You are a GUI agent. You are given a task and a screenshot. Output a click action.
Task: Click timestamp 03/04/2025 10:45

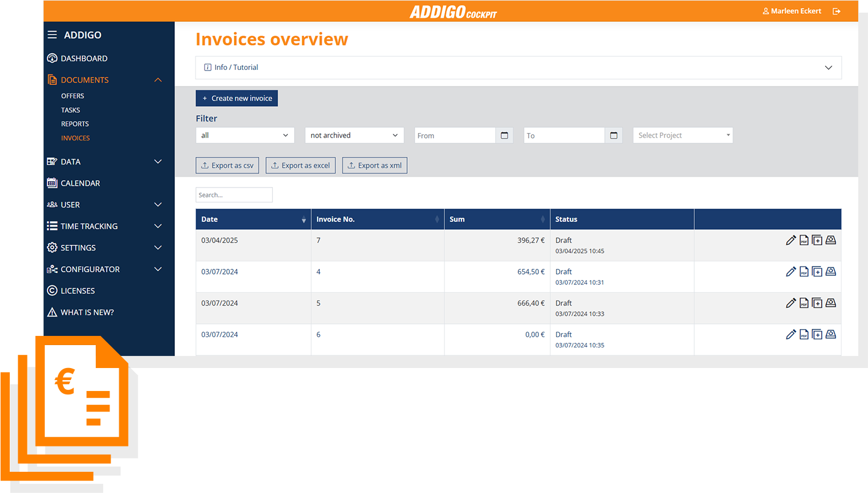(580, 251)
